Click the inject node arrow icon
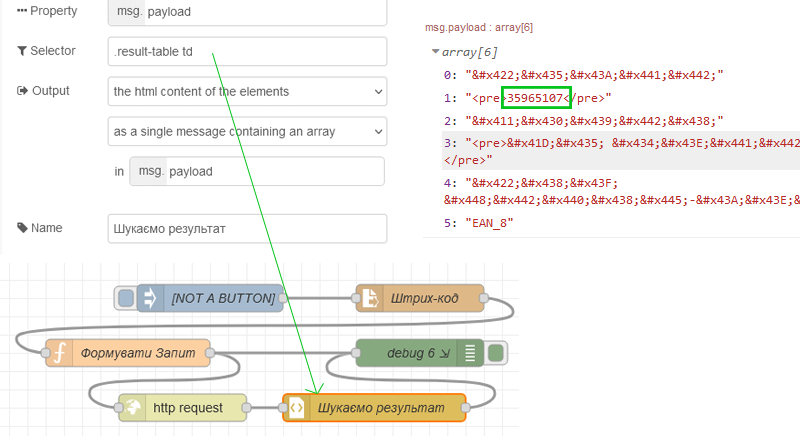The image size is (800, 436). [x=150, y=298]
